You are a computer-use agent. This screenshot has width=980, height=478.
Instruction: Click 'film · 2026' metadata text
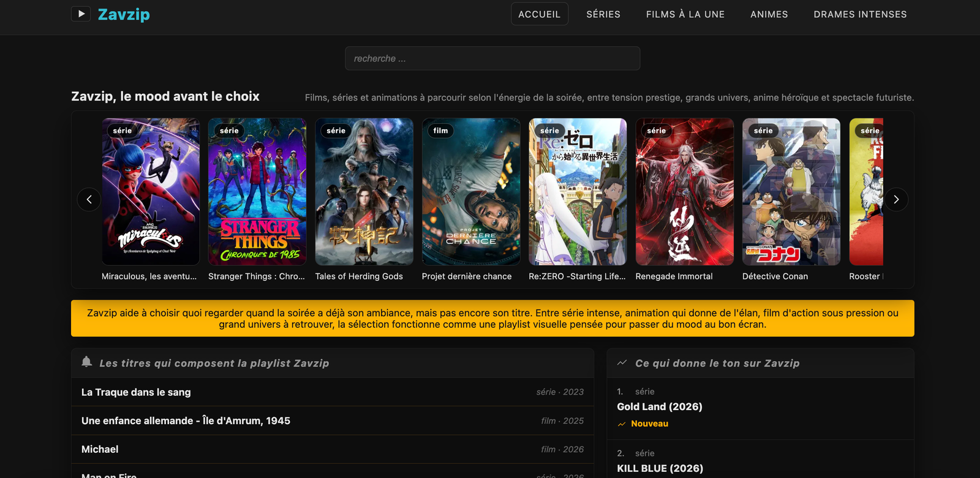[x=562, y=450]
